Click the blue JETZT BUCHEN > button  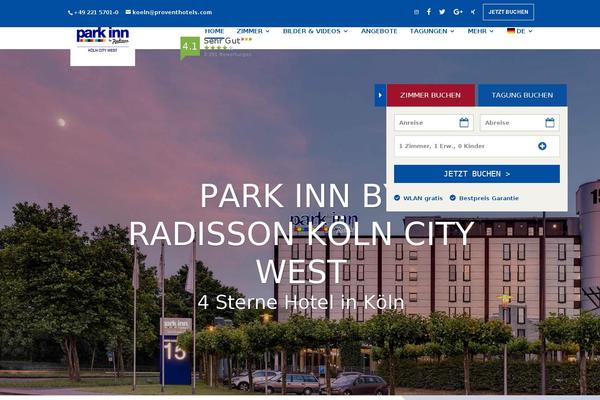pyautogui.click(x=477, y=174)
